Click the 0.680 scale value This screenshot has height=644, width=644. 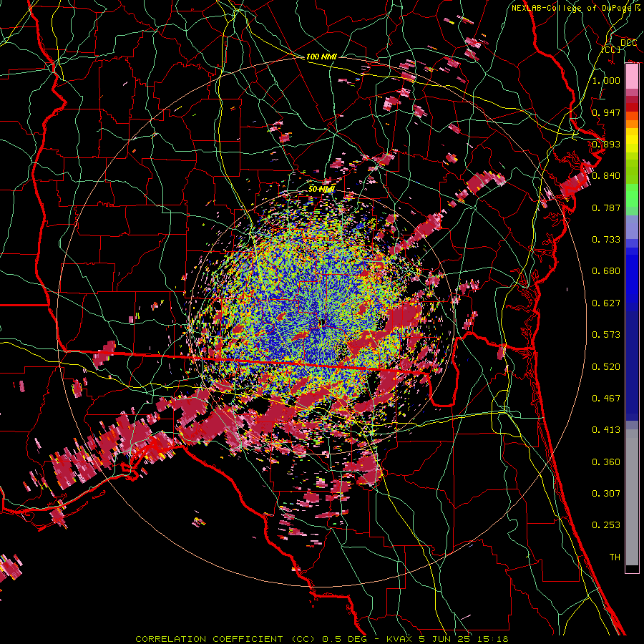(606, 271)
